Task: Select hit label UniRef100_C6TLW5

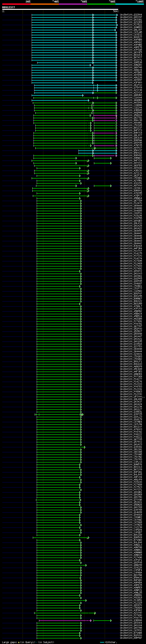Action: 131,32
